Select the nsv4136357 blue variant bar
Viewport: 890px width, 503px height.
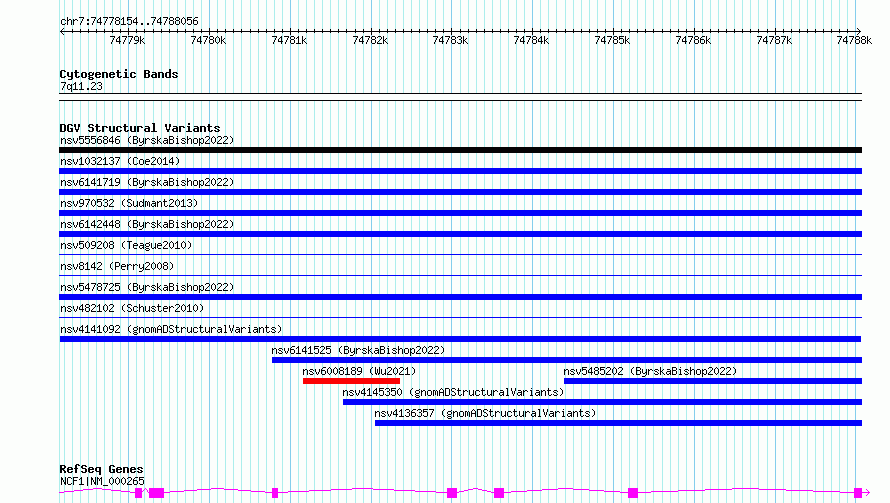(619, 423)
